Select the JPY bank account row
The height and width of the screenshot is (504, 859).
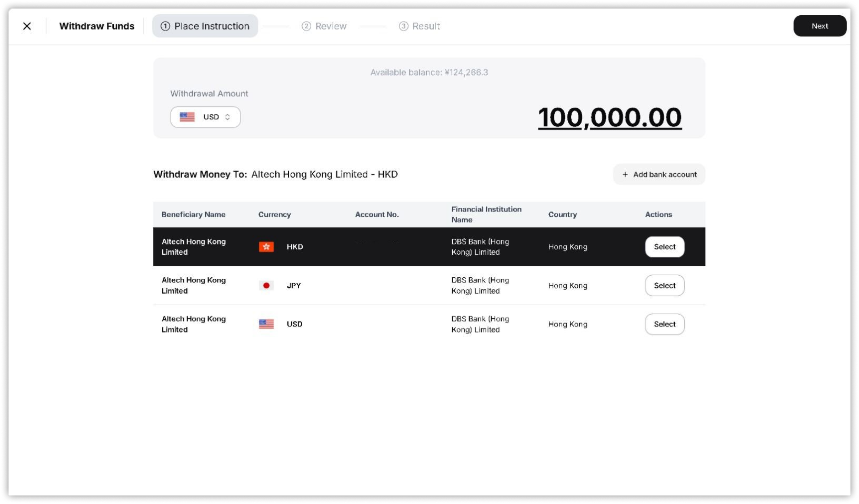click(664, 285)
